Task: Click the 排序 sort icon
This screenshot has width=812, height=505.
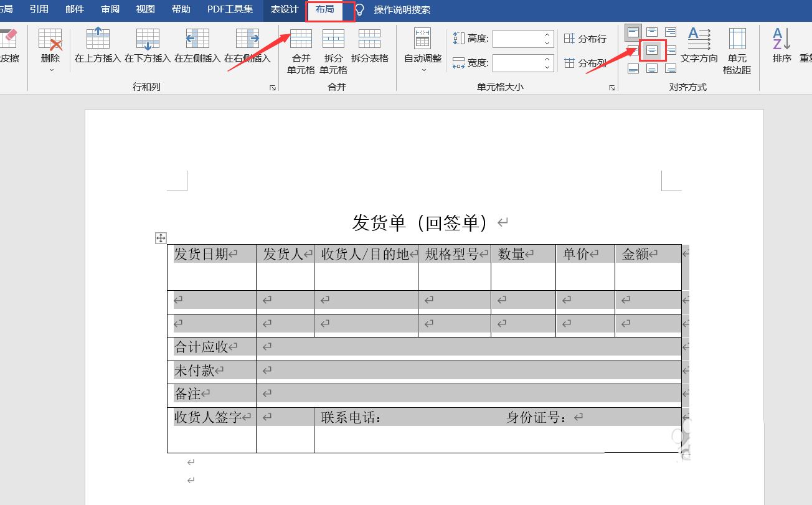Action: [x=781, y=39]
